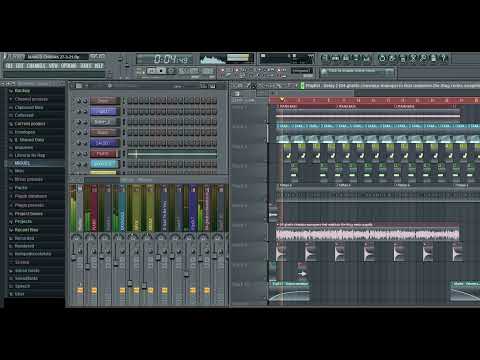Expand the Plugin presets folder in browser

pos(29,205)
